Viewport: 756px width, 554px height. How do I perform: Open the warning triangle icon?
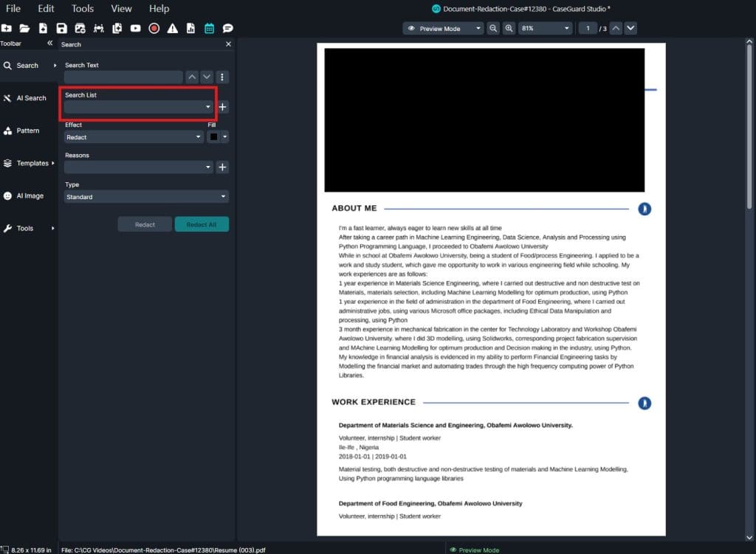172,28
